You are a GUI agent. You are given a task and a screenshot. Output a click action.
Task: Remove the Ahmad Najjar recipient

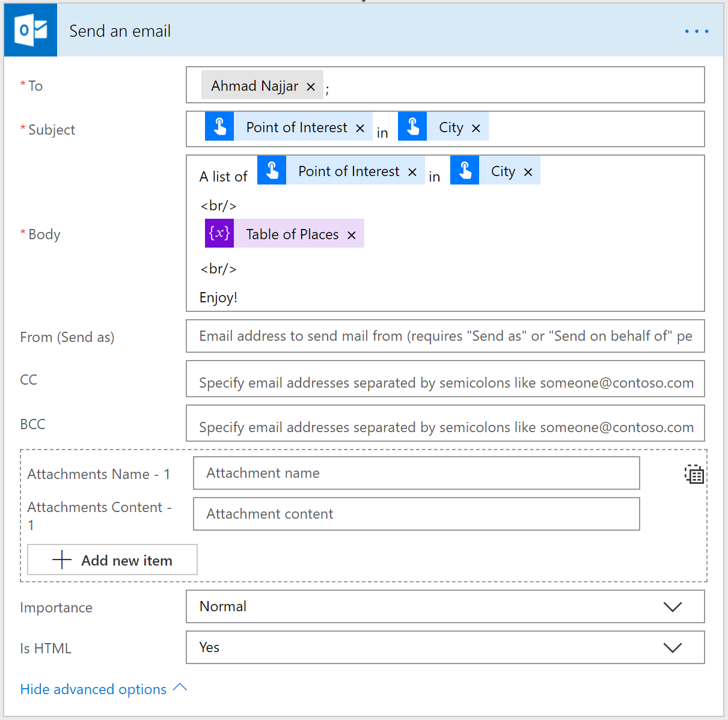311,86
